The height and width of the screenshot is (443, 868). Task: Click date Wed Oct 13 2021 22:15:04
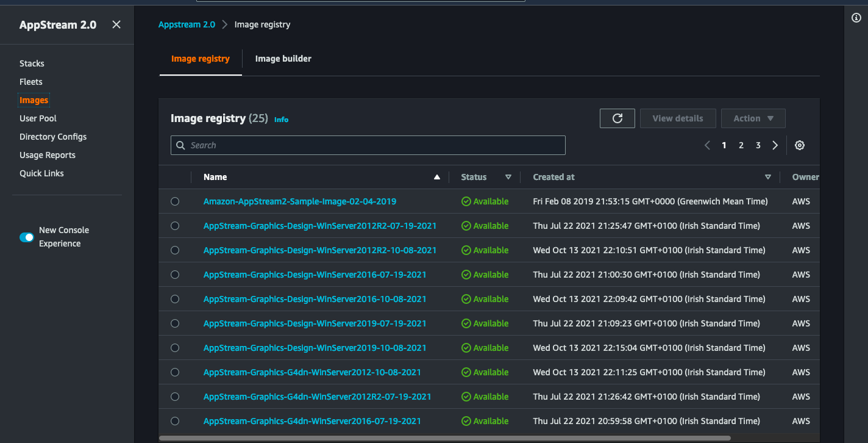tap(649, 348)
